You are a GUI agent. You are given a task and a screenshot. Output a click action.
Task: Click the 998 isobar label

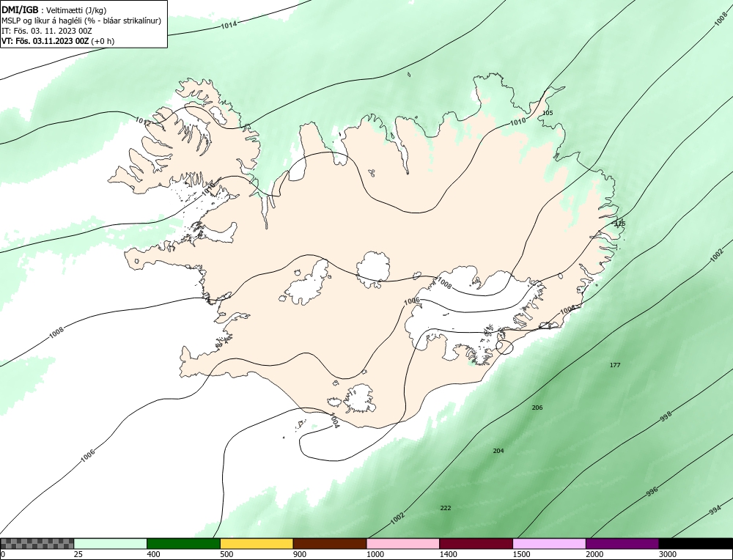[666, 417]
